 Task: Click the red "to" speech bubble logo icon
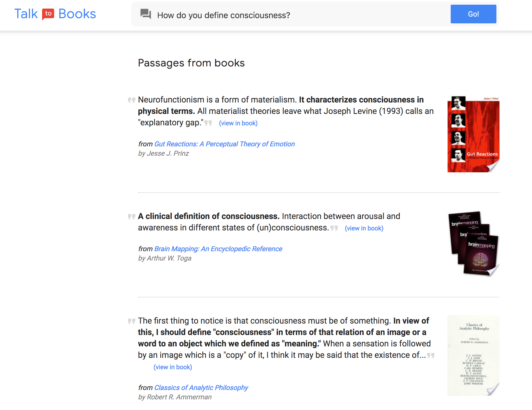(48, 14)
